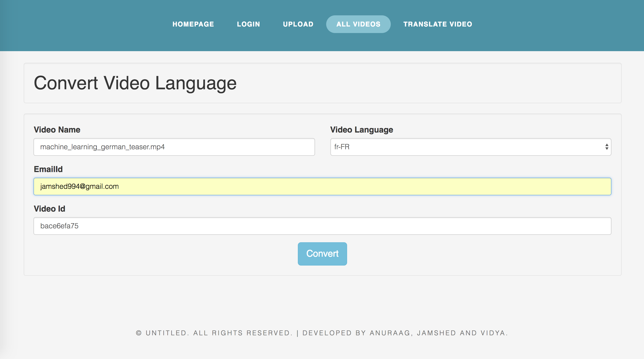Click the up-down arrows of language select

pyautogui.click(x=607, y=147)
